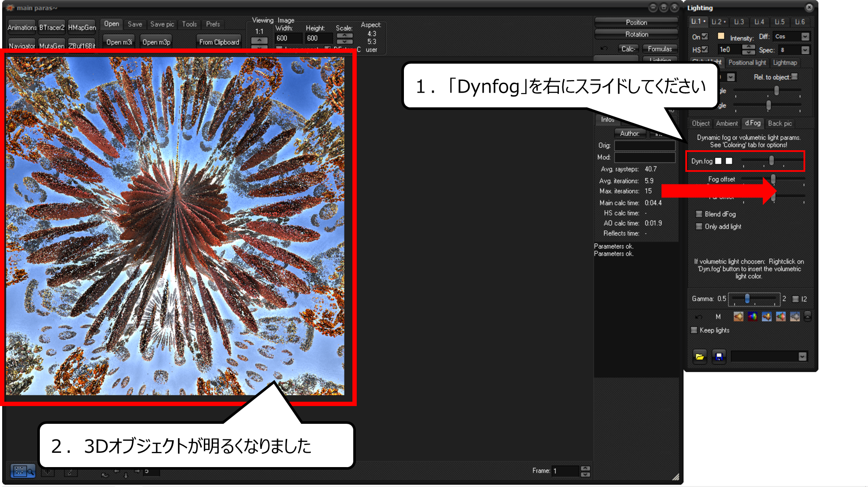Click the Open button
868x487 pixels.
pos(111,24)
